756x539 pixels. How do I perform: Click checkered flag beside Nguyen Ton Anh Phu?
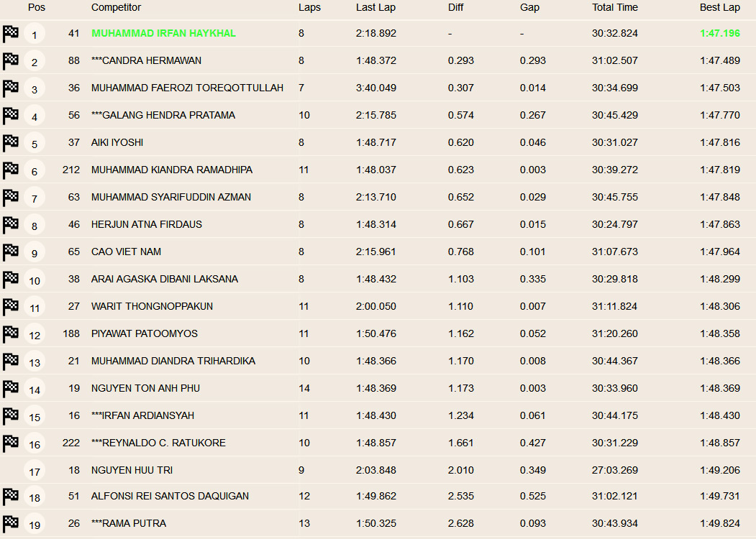click(11, 389)
